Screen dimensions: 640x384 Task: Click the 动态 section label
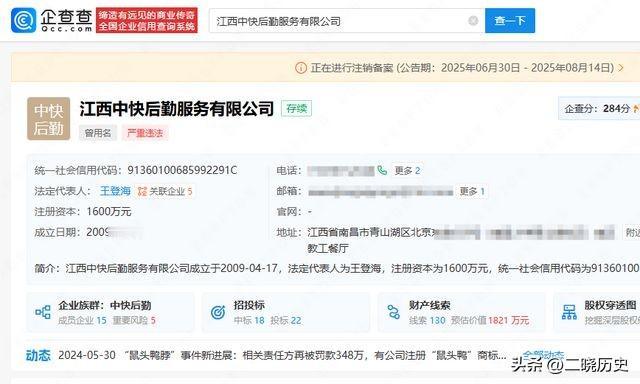point(38,355)
